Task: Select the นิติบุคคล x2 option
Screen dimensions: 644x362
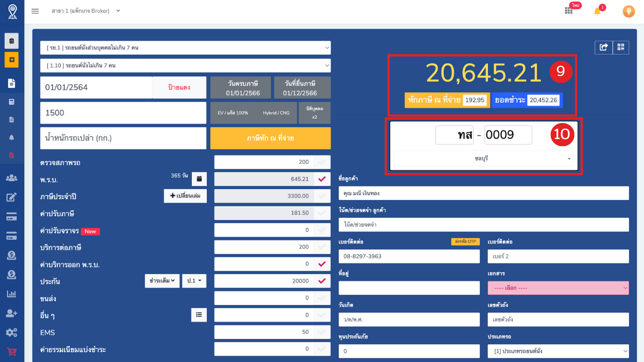Action: (x=314, y=113)
